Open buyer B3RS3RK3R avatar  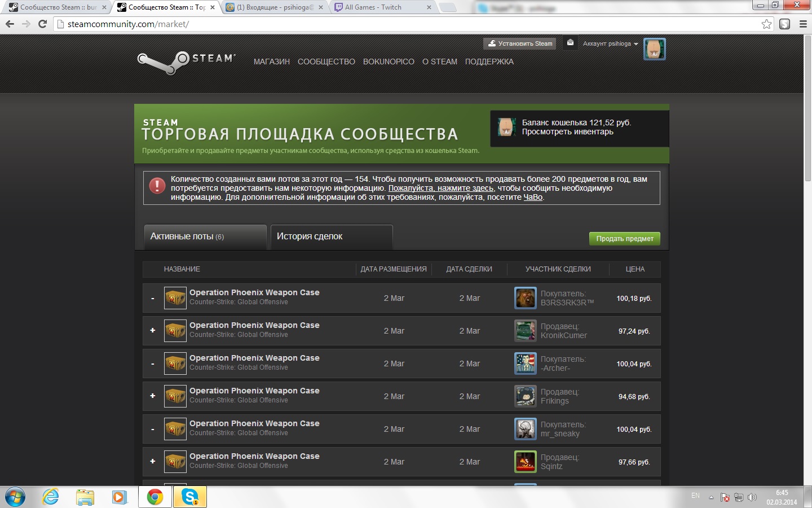(526, 298)
